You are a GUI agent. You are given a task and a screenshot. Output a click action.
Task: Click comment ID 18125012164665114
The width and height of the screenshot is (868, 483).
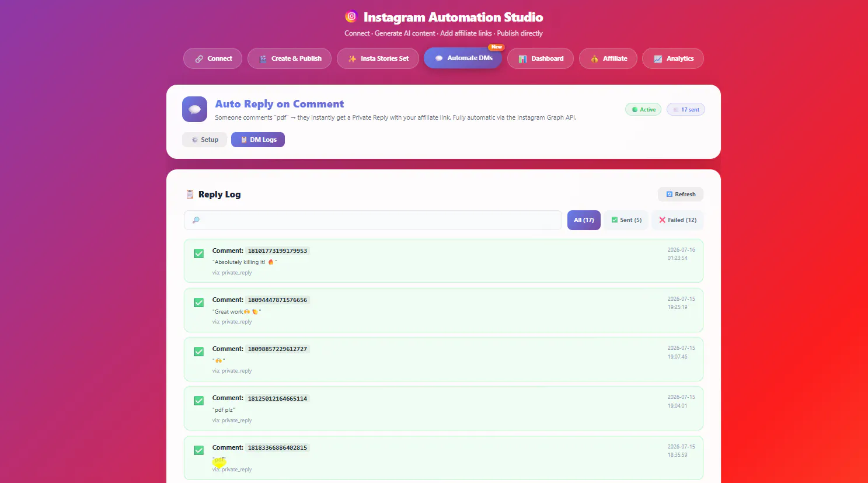pos(277,399)
